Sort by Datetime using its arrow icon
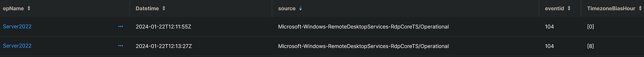Viewport: 644px width, 57px height. (x=164, y=8)
